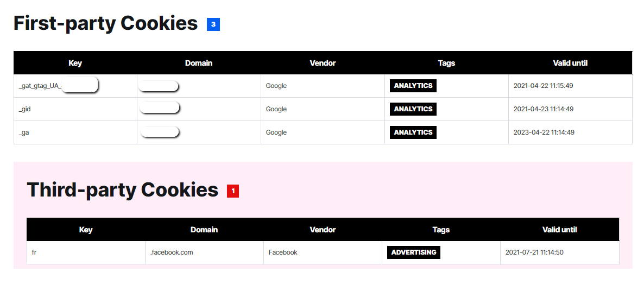Click the Key header in first-party table
The image size is (644, 285).
click(75, 63)
